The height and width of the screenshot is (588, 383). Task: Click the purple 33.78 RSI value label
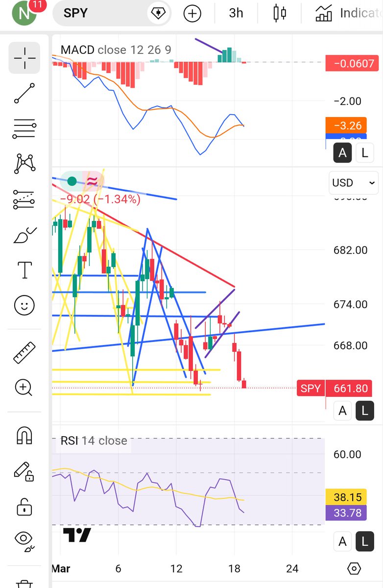[x=346, y=513]
